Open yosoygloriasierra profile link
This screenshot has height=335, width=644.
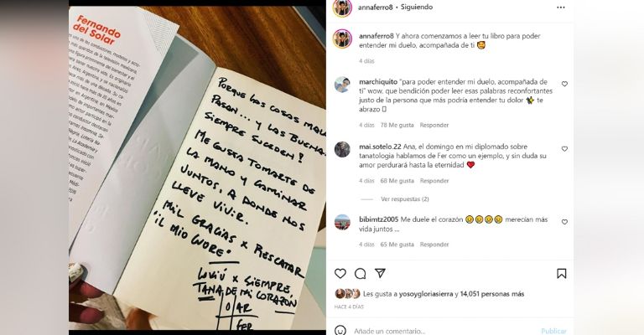[x=426, y=294]
